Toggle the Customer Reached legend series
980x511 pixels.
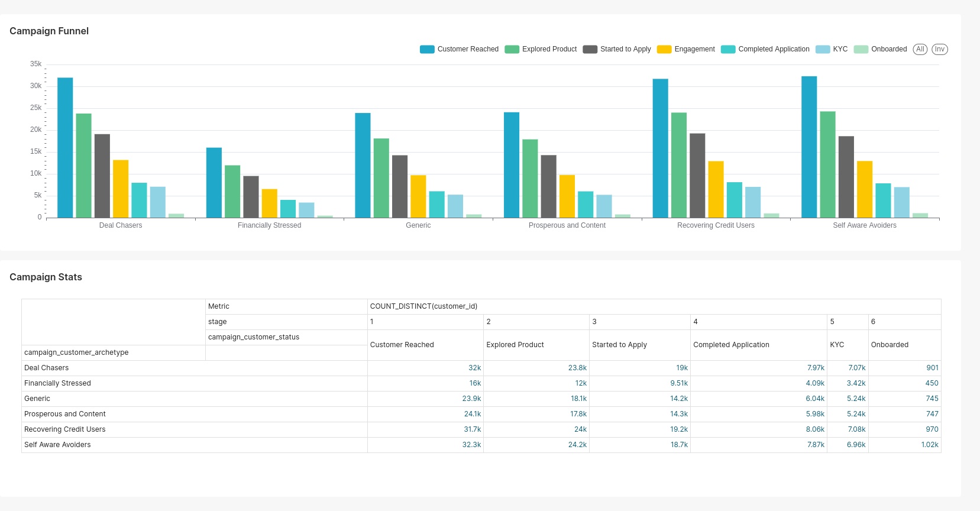pyautogui.click(x=459, y=49)
